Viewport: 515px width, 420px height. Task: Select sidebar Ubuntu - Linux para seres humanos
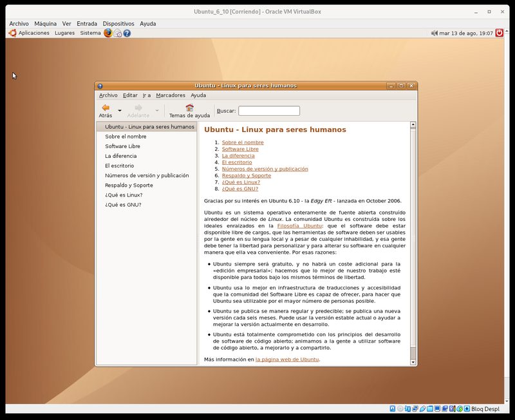click(x=147, y=126)
